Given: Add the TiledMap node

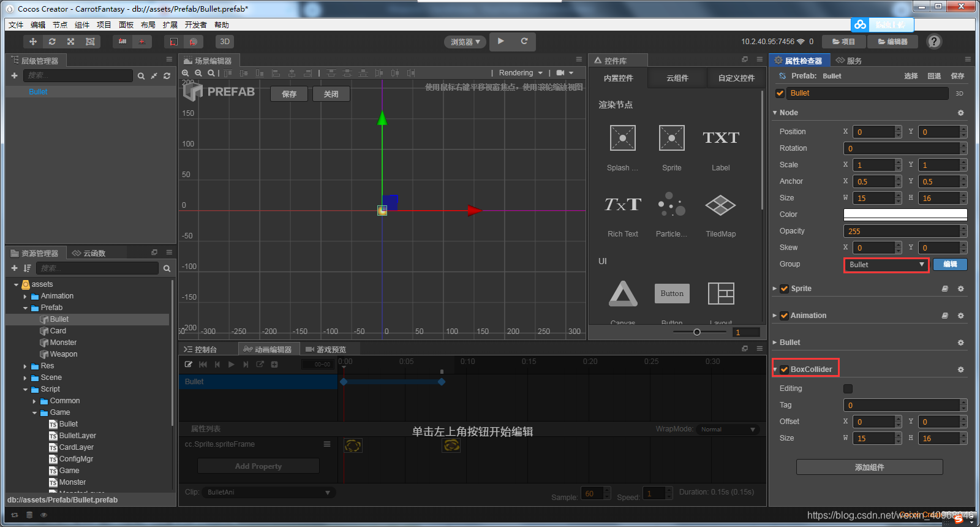Looking at the screenshot, I should [721, 214].
